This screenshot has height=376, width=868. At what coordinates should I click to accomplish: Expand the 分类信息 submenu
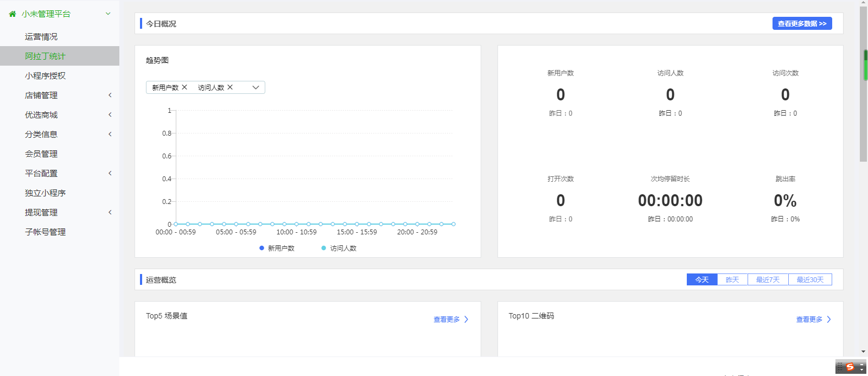[110, 135]
